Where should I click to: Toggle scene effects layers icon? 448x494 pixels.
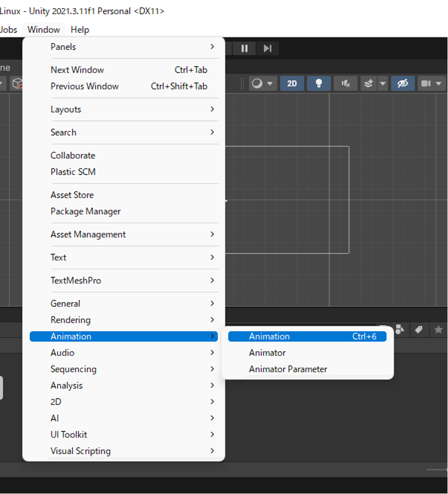[x=368, y=83]
